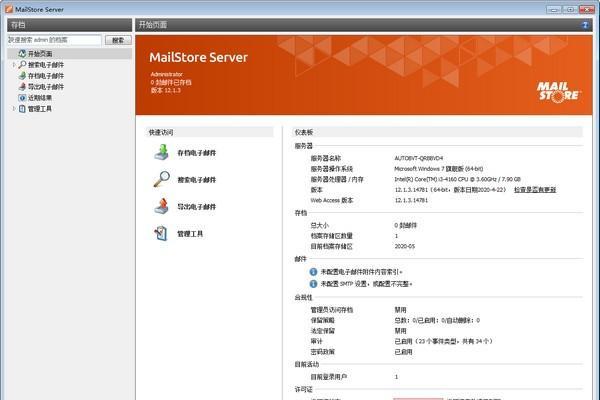Viewport: 600px width, 400px height.
Task: Click the Administrator text on orange banner
Action: pos(166,74)
